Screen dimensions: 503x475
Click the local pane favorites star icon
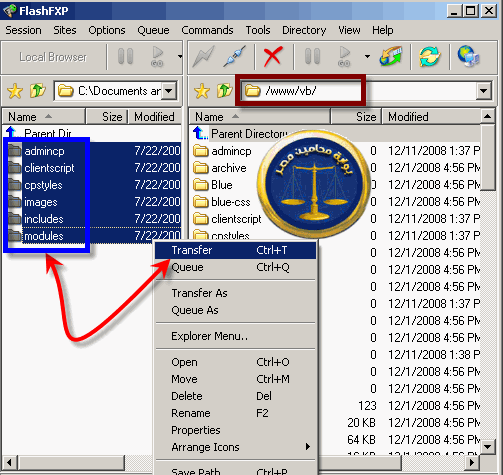[15, 91]
